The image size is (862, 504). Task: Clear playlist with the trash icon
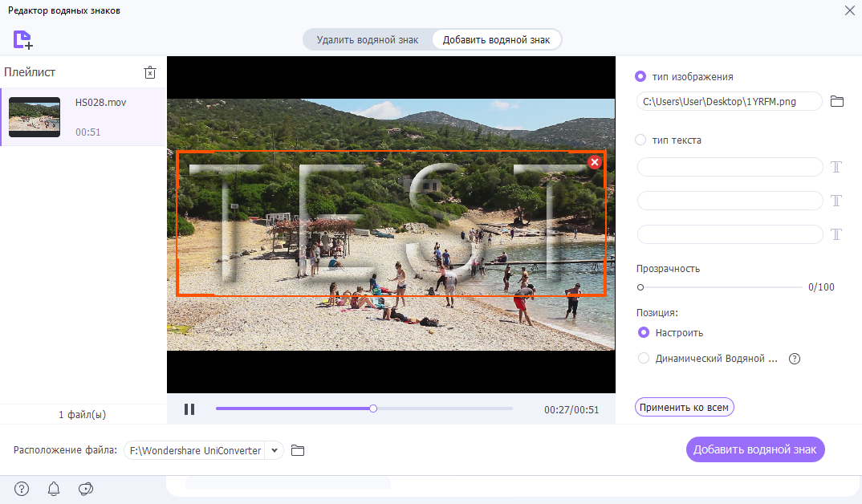coord(149,72)
